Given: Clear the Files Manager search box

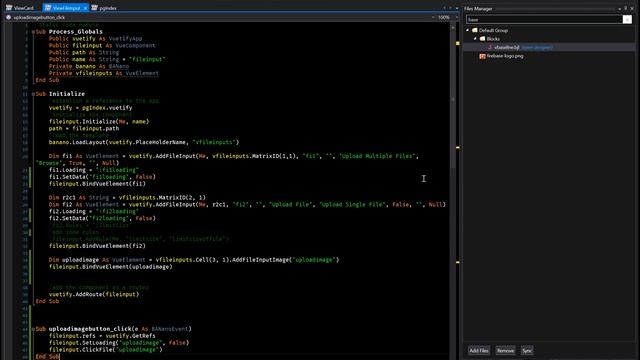Looking at the screenshot, I should point(627,19).
